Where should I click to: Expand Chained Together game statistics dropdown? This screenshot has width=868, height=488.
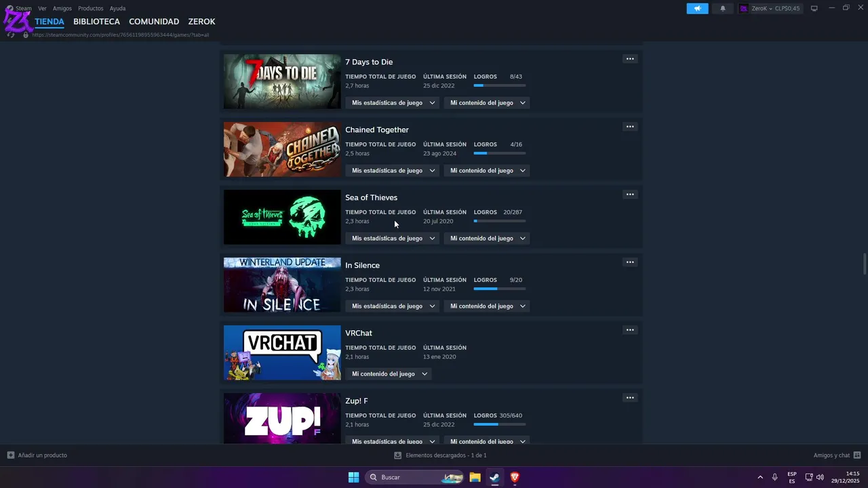click(x=393, y=171)
